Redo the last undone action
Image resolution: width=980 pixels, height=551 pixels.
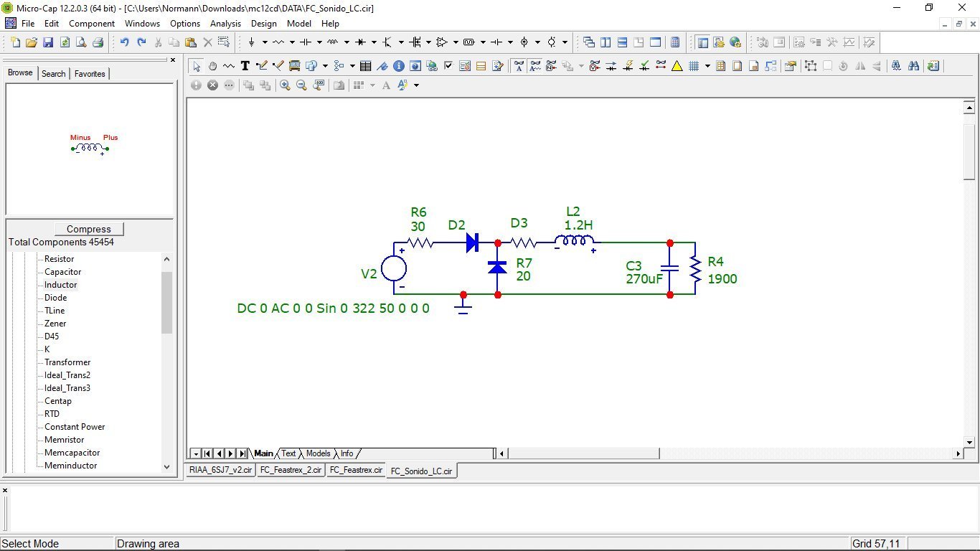(141, 42)
